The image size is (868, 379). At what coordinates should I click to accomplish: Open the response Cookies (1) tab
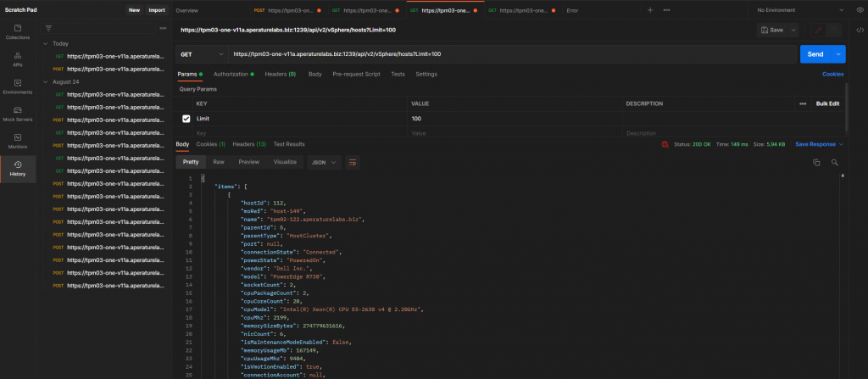(210, 144)
